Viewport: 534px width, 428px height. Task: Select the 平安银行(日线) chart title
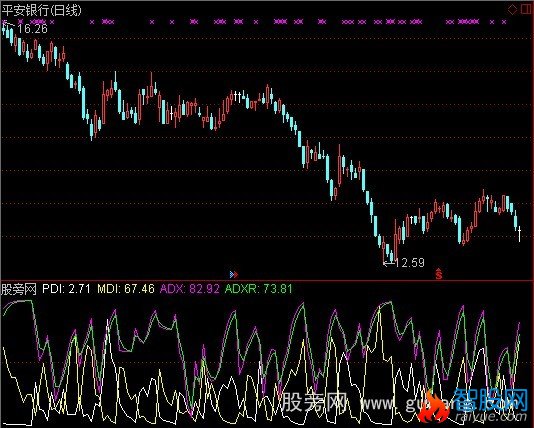point(42,10)
